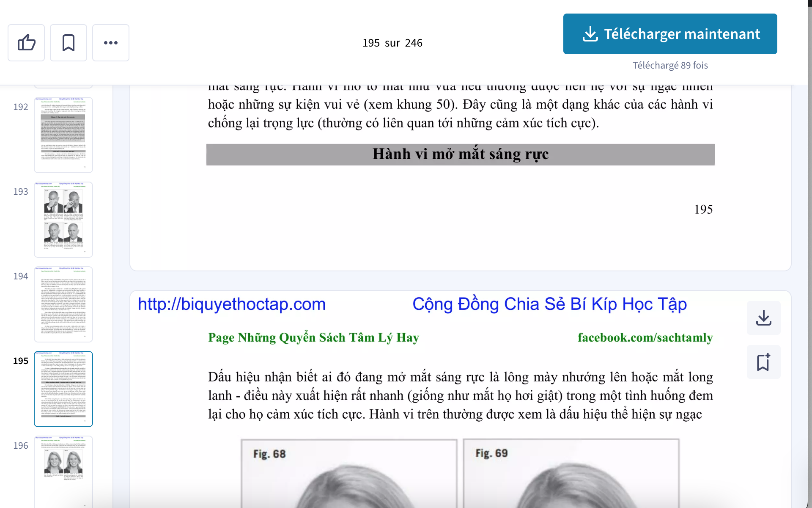Click the printed page number 195
The width and height of the screenshot is (812, 508).
703,210
